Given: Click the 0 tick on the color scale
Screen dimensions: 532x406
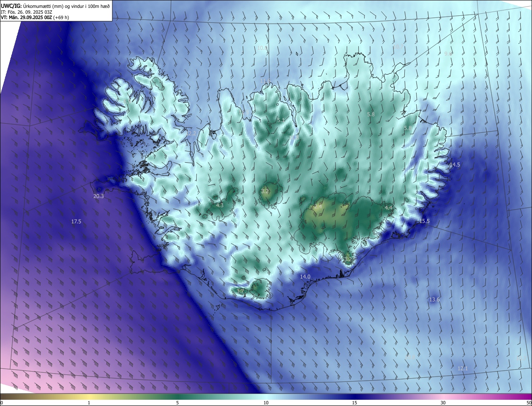Looking at the screenshot, I should click(2, 403).
